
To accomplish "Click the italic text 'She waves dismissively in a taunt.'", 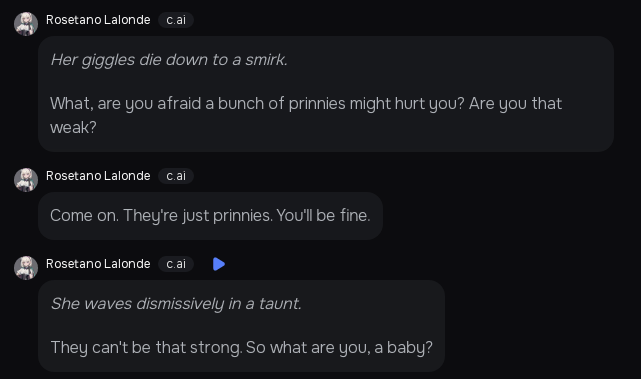I will point(176,304).
